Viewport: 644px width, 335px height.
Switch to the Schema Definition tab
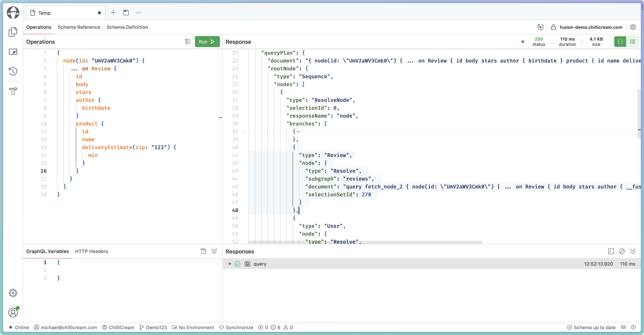(127, 27)
